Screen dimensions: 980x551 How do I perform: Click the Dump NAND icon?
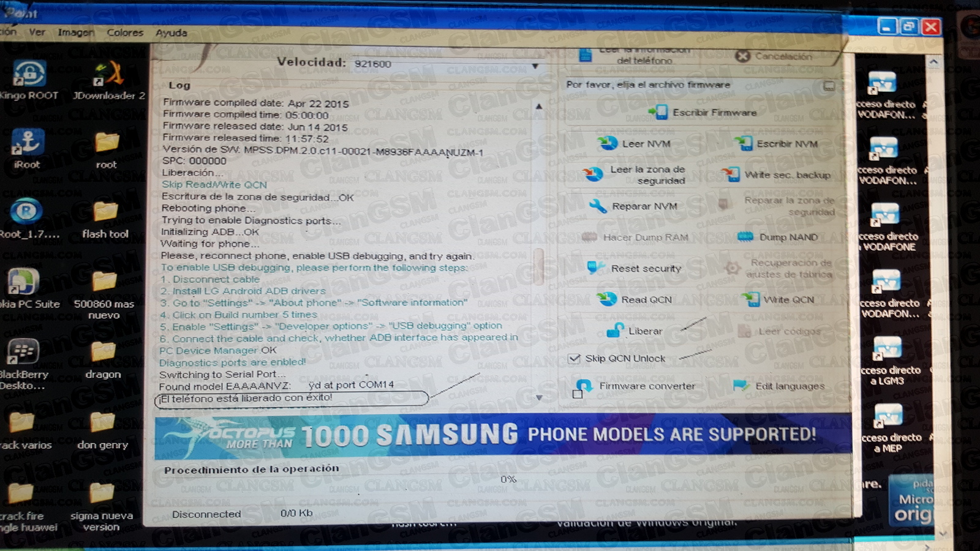pyautogui.click(x=745, y=237)
